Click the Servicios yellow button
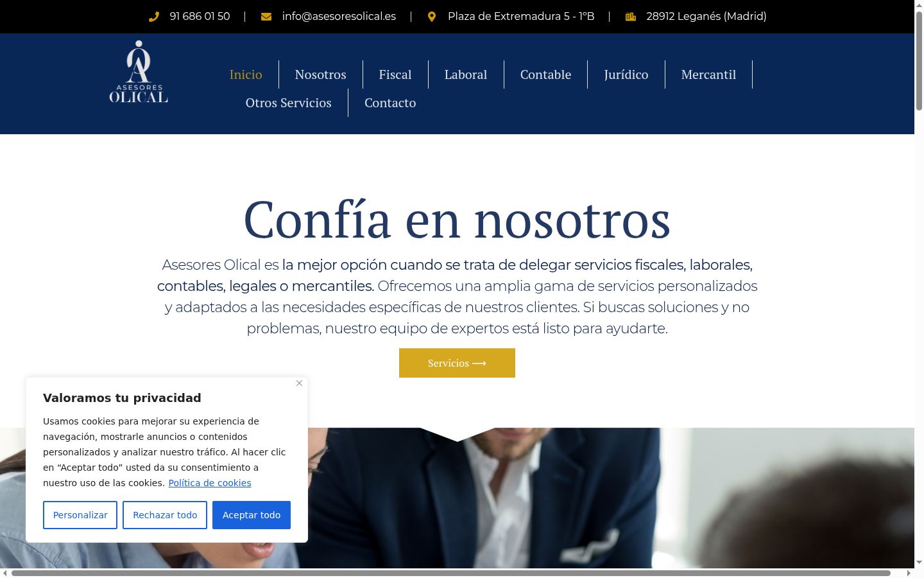 [x=457, y=363]
